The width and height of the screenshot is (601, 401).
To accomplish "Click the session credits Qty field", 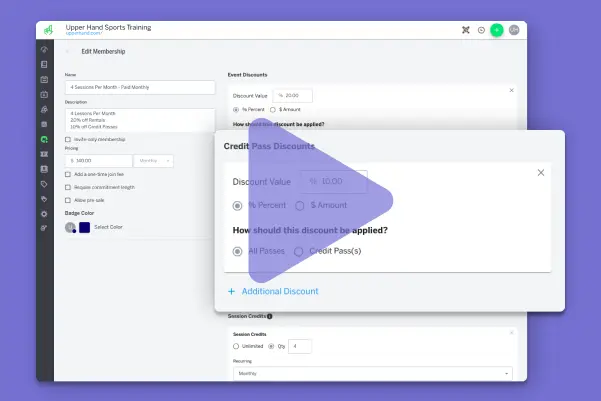I will 300,346.
